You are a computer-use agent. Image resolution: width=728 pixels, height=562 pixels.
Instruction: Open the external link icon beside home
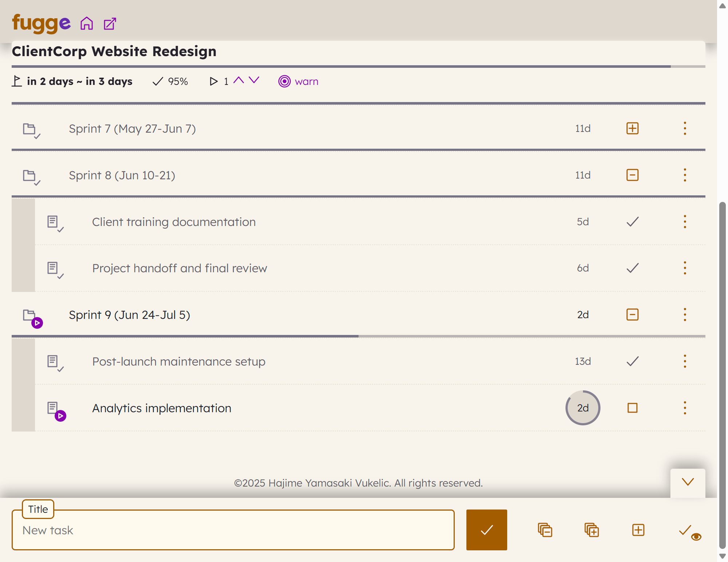point(109,23)
